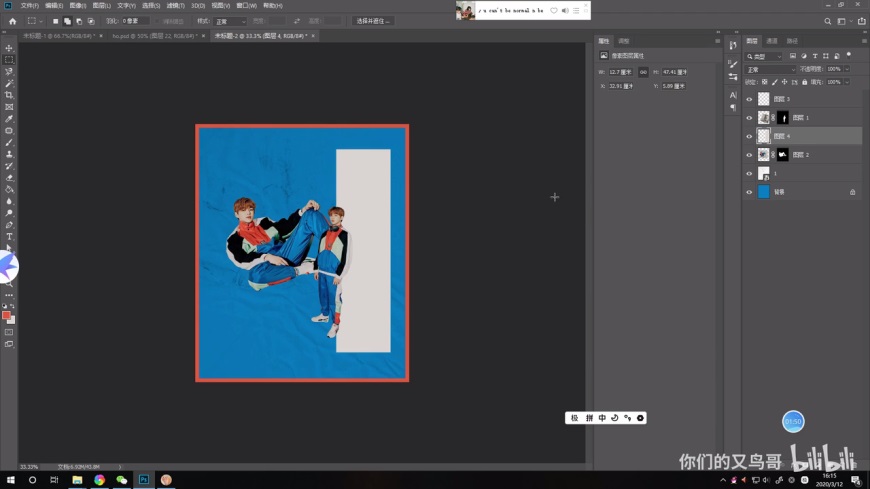Toggle the link width and height button
The image size is (870, 489).
pos(643,72)
